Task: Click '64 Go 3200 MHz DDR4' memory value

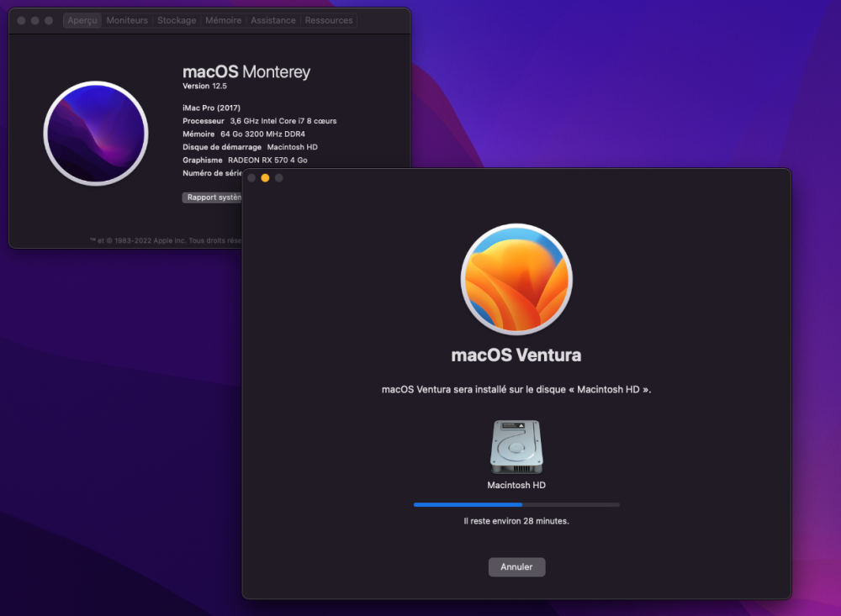Action: pos(262,134)
